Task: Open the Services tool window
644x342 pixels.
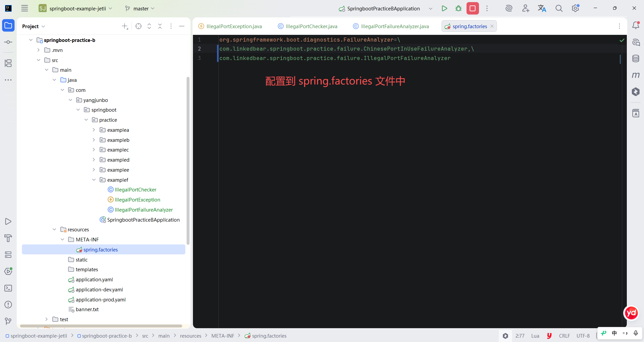Action: click(x=8, y=255)
